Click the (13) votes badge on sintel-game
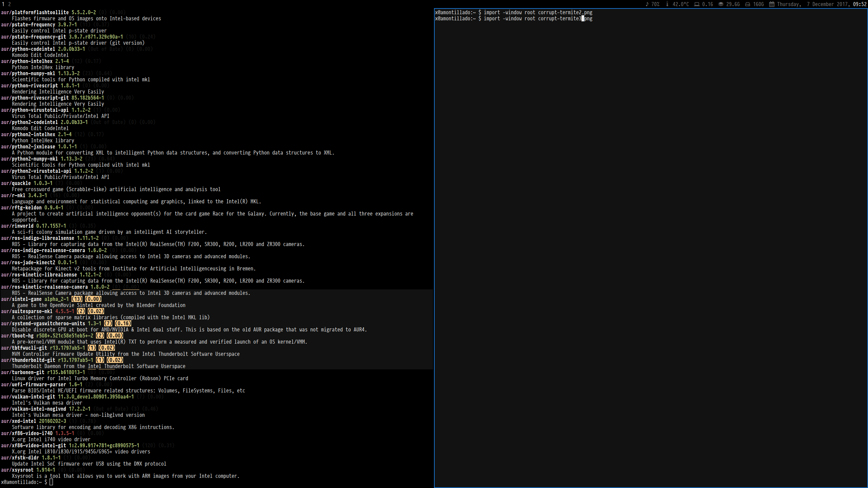The height and width of the screenshot is (488, 868). pyautogui.click(x=77, y=299)
